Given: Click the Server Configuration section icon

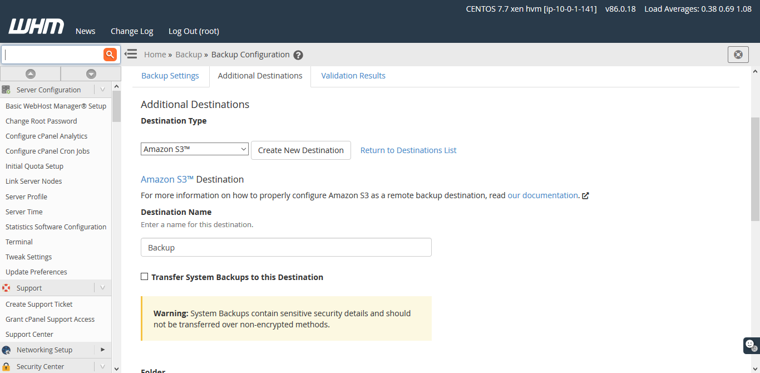Looking at the screenshot, I should (x=6, y=90).
